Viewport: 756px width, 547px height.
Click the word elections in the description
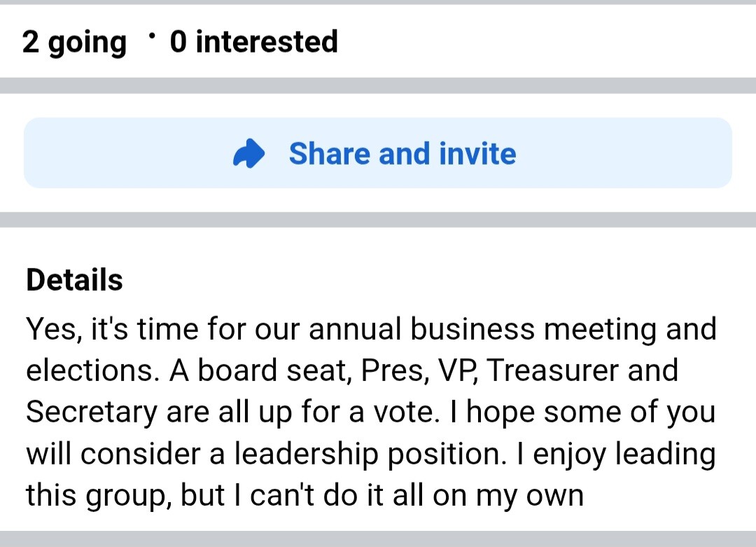pyautogui.click(x=92, y=371)
